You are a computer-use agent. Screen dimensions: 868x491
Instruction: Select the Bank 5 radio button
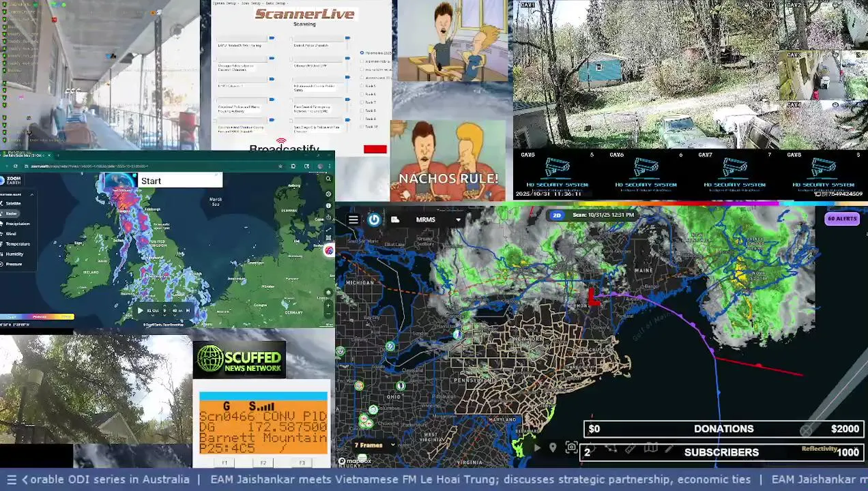(x=362, y=86)
